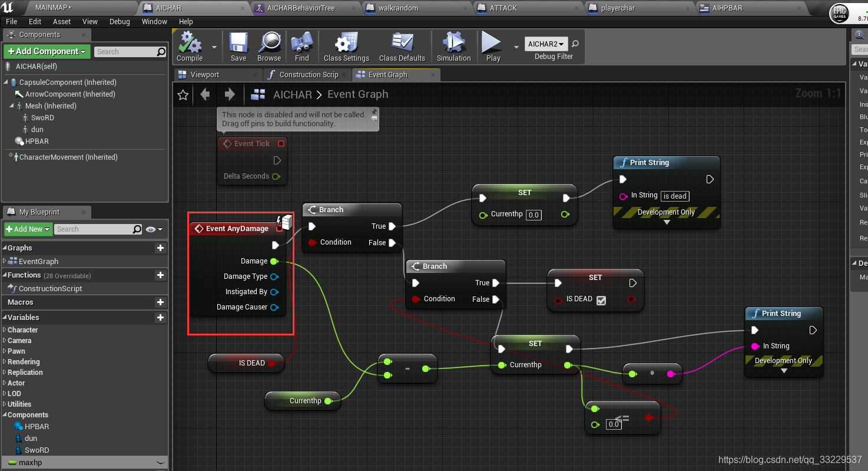
Task: Edit the Currenthp 0.0 value in SET node
Action: point(534,215)
